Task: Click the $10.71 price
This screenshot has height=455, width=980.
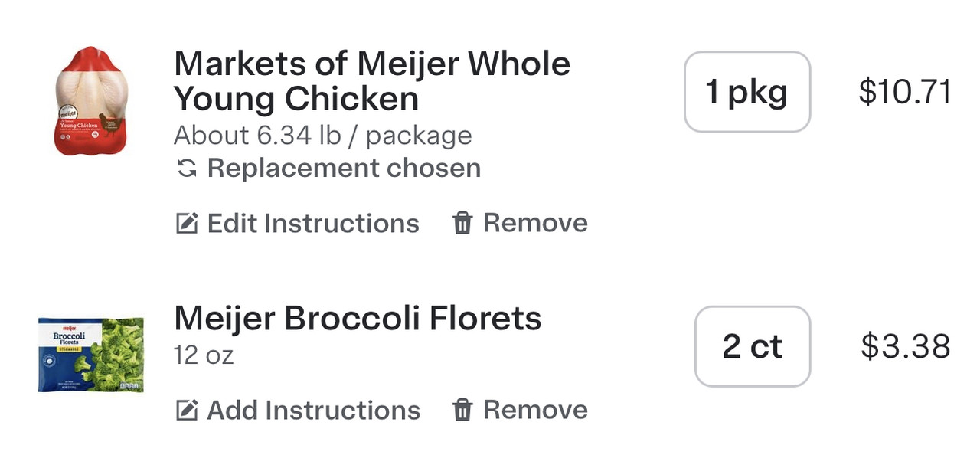Action: 905,92
